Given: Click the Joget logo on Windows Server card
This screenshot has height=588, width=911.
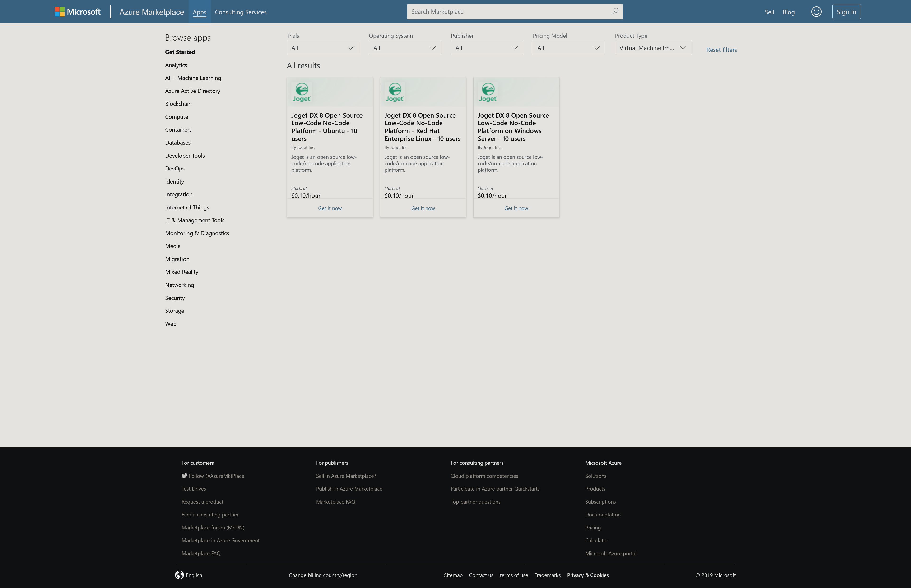Looking at the screenshot, I should [x=488, y=92].
